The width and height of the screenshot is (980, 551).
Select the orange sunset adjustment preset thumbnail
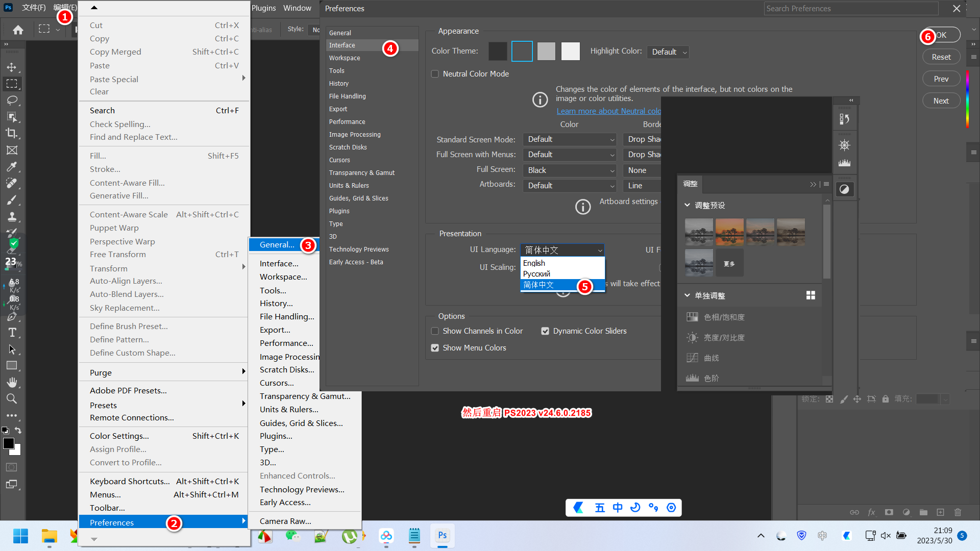[729, 232]
